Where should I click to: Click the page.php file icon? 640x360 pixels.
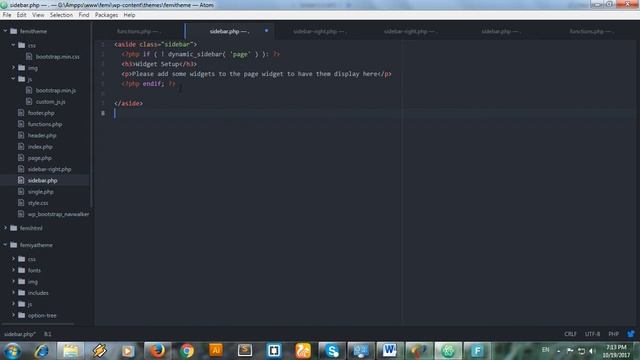pos(21,158)
